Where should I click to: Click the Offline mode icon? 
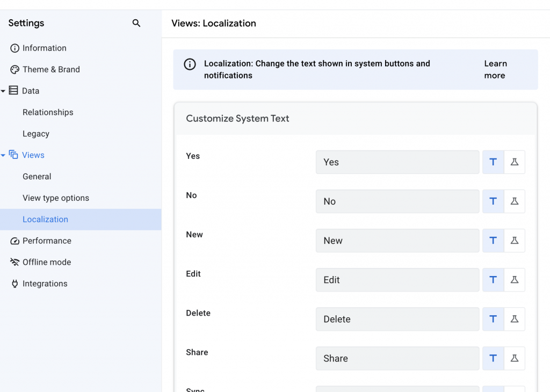click(x=15, y=262)
